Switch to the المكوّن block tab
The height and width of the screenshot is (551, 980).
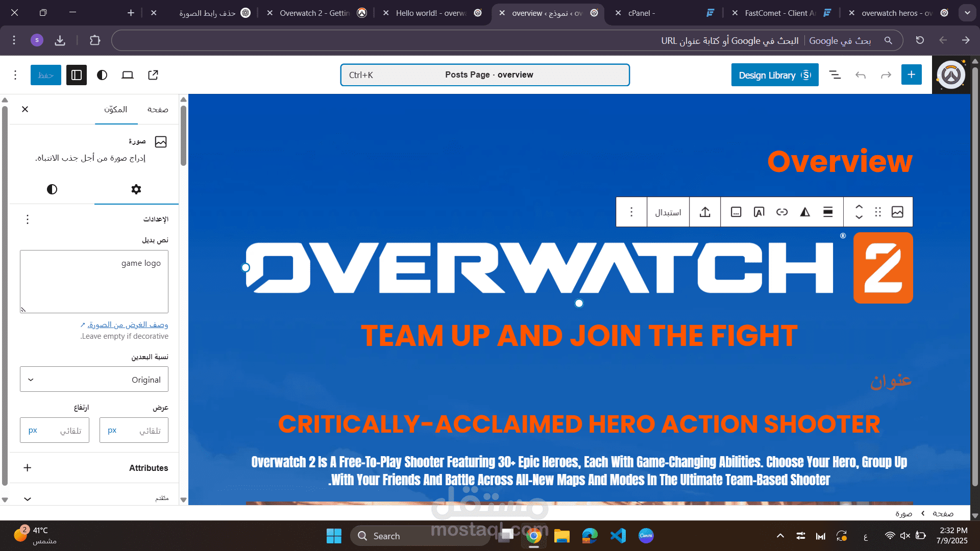point(116,109)
